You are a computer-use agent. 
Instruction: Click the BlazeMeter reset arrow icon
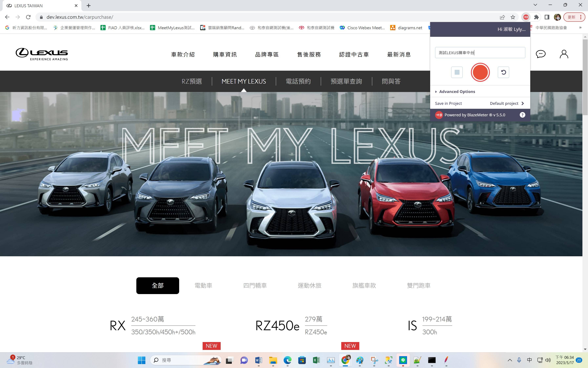[x=504, y=72]
